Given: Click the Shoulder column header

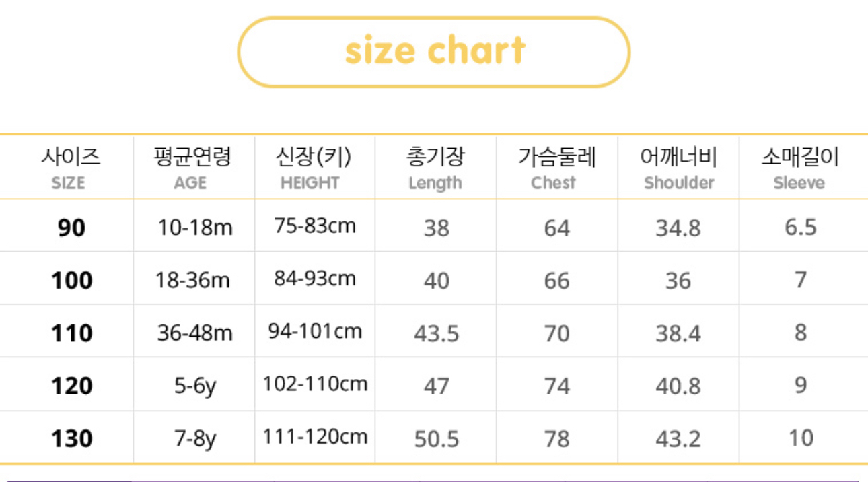Looking at the screenshot, I should pyautogui.click(x=678, y=168).
